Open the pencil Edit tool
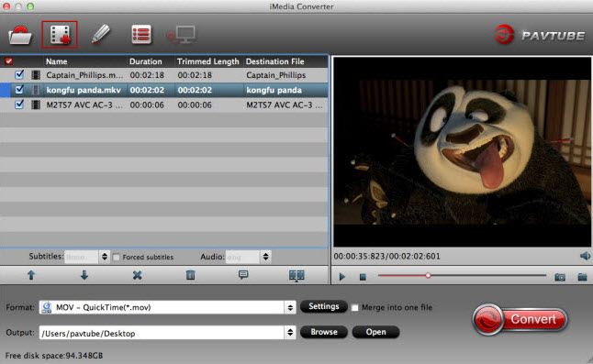Image resolution: width=593 pixels, height=364 pixels. [x=101, y=35]
